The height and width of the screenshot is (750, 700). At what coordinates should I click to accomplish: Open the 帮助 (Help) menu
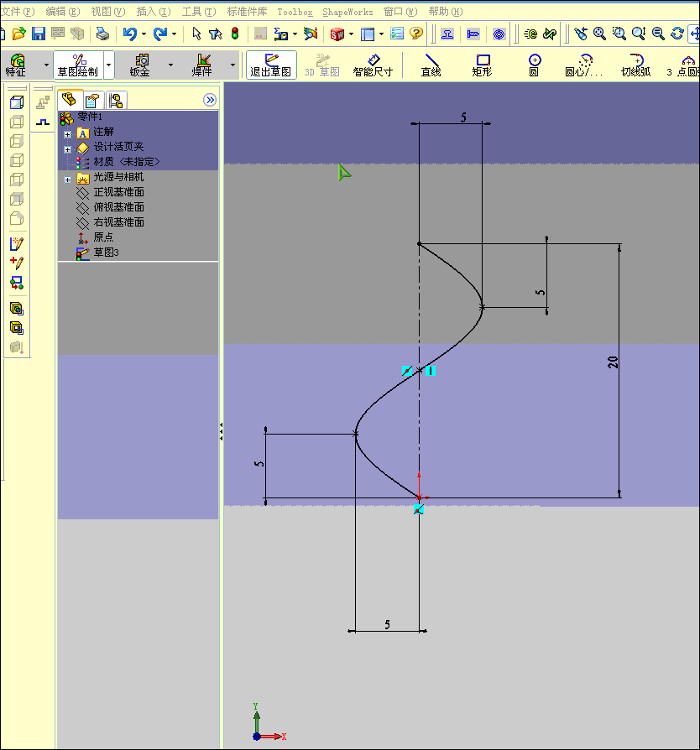(x=446, y=12)
